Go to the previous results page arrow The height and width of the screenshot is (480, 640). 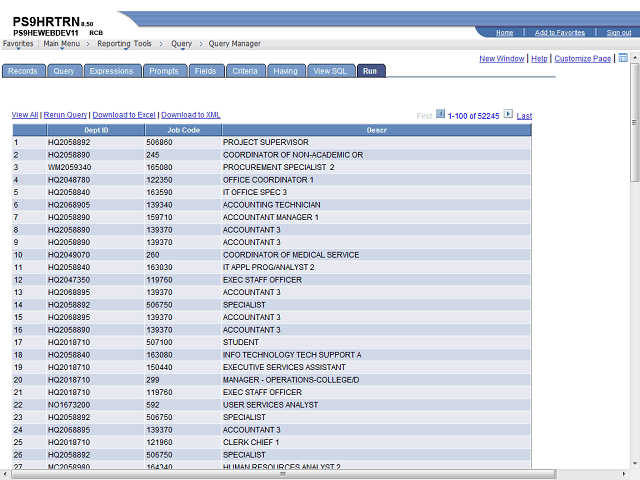pyautogui.click(x=440, y=114)
